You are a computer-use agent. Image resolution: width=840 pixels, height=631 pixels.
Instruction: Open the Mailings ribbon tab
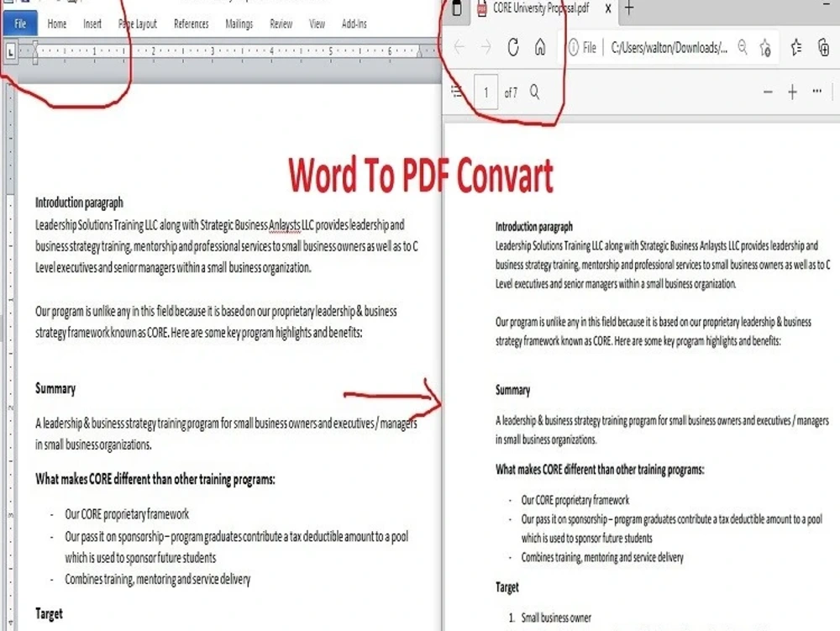[x=239, y=24]
